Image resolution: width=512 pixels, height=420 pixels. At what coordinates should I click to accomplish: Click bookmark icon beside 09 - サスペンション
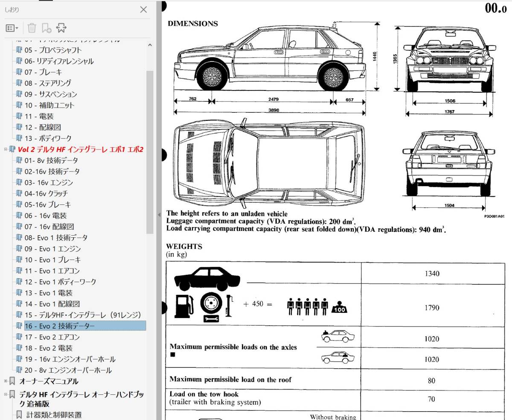tap(19, 94)
